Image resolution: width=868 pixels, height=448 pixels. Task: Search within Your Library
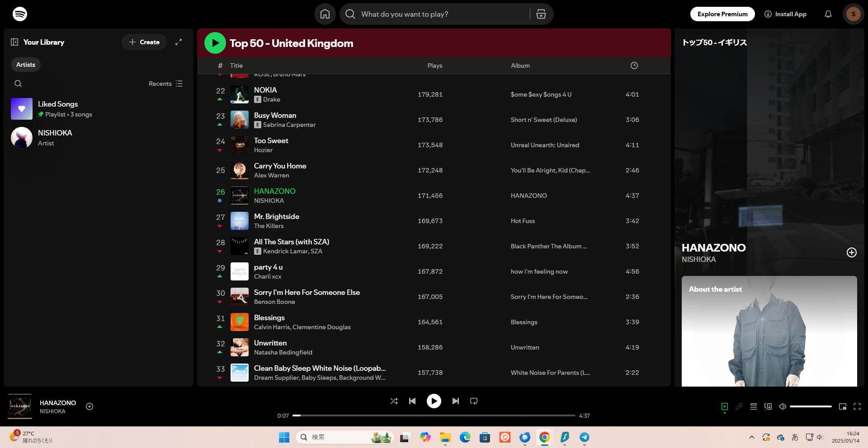coord(18,84)
